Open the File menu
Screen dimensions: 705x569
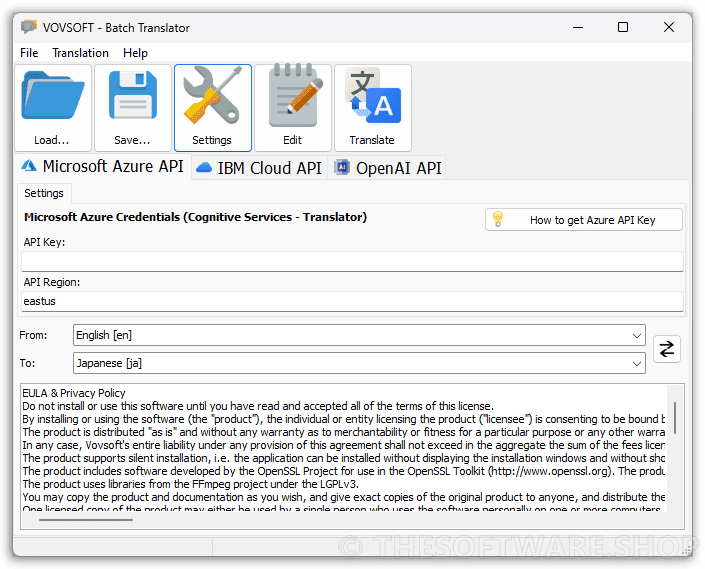pos(29,53)
